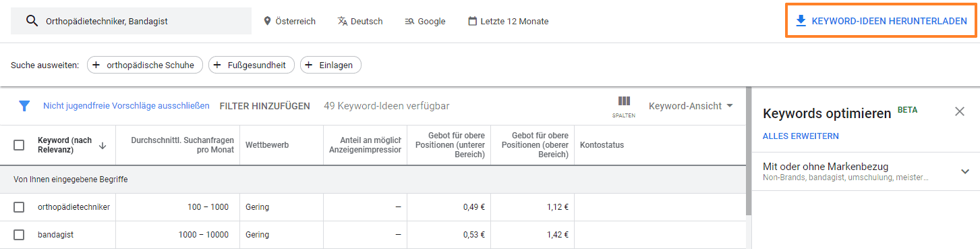This screenshot has height=249, width=980.
Task: Change the Deutsch language setting
Action: click(x=360, y=21)
